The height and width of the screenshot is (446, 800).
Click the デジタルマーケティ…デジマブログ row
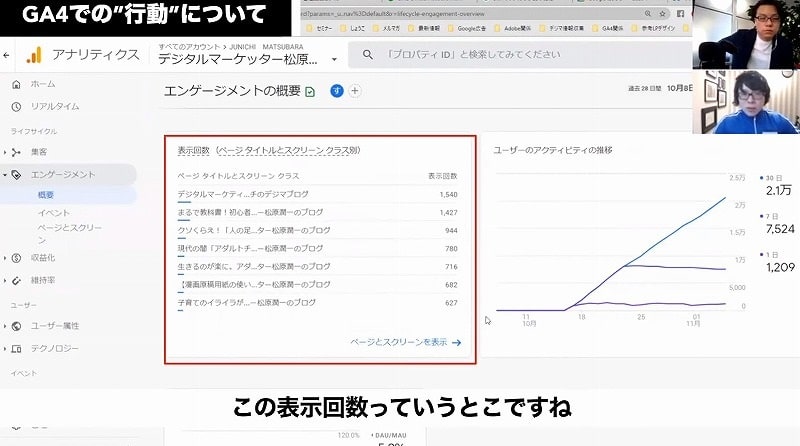317,194
